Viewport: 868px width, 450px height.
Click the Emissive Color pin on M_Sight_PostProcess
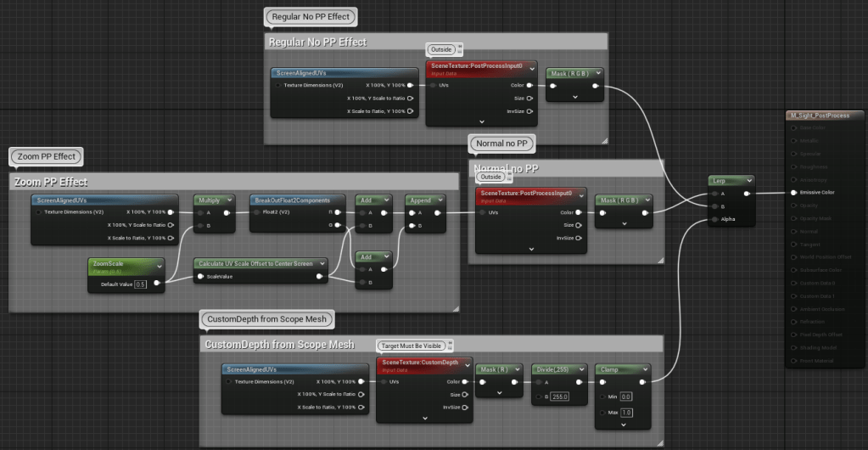[792, 193]
